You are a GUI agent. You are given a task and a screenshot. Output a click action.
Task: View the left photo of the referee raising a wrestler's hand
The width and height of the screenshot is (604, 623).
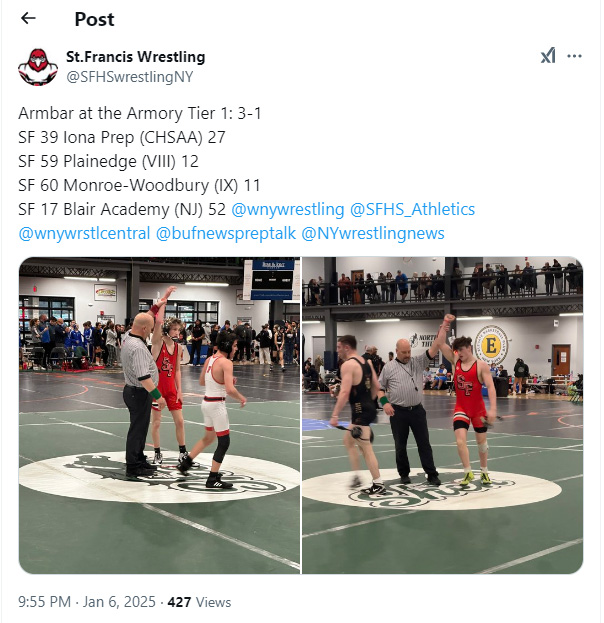[x=159, y=415]
